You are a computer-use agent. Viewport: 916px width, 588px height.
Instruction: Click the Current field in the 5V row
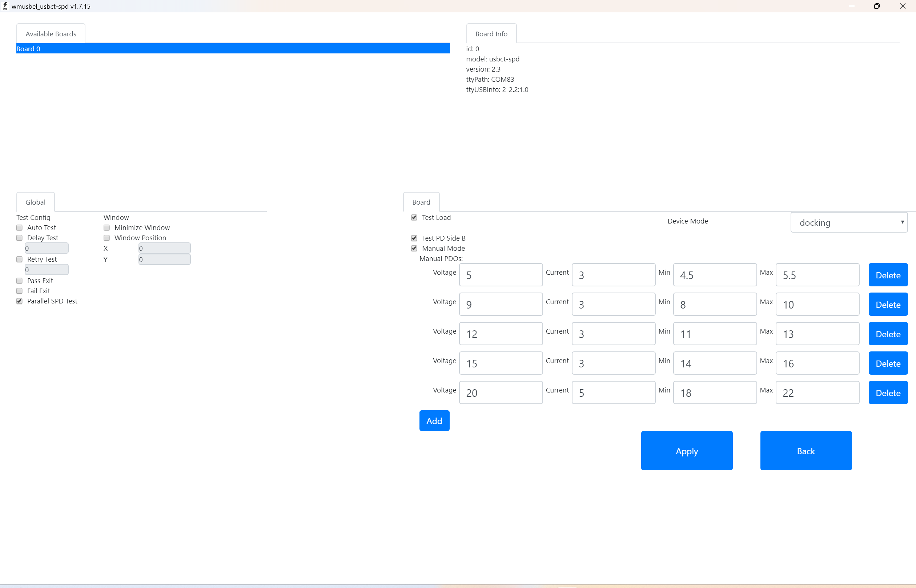[613, 275]
